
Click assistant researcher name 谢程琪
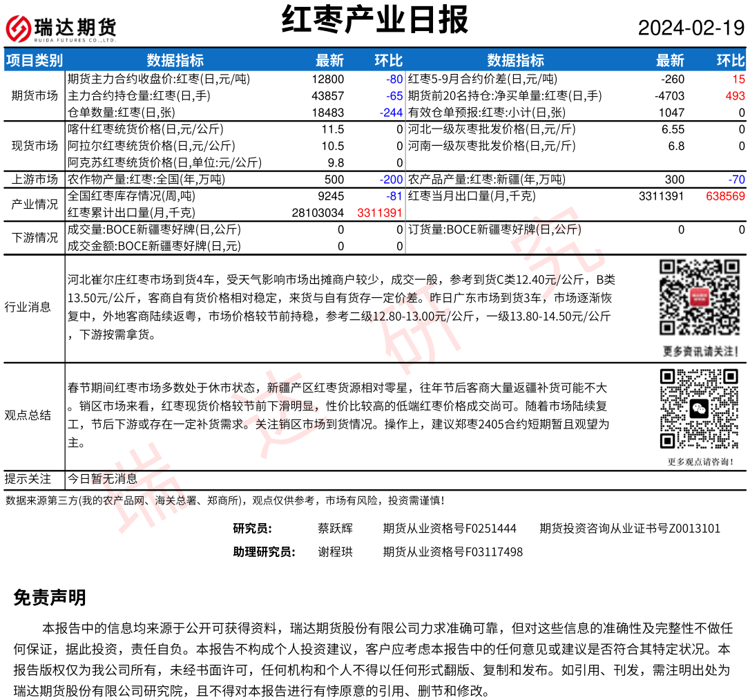(x=335, y=552)
